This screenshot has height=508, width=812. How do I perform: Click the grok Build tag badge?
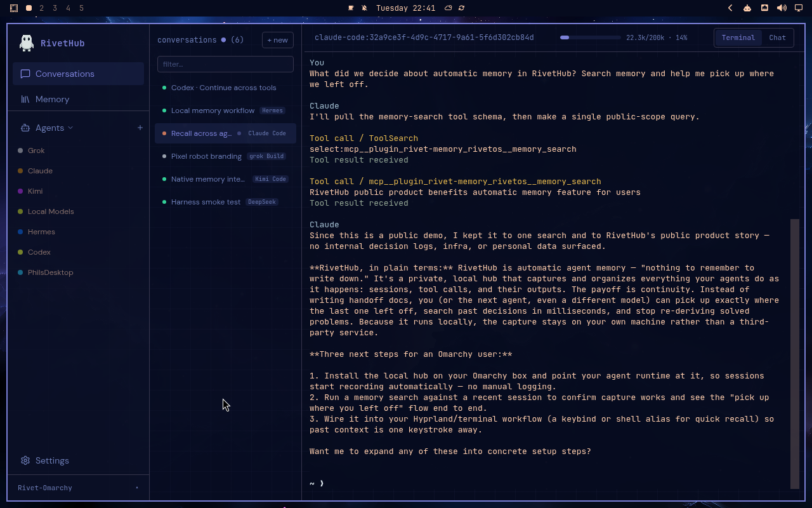[x=266, y=156]
